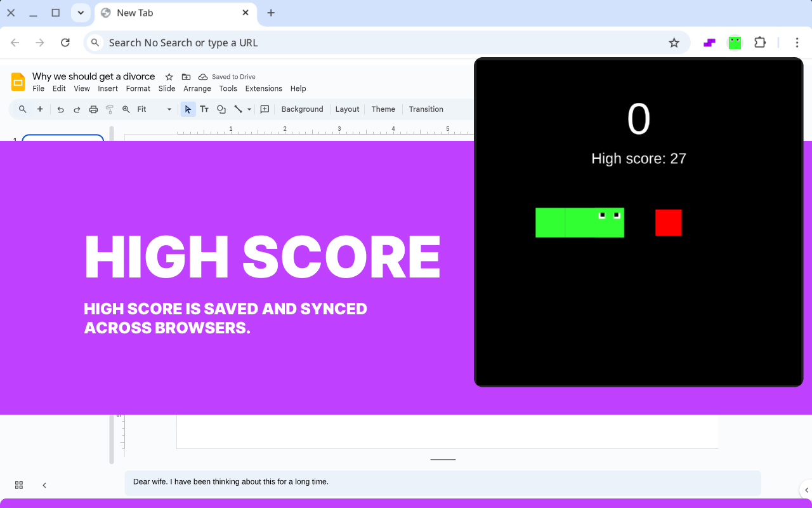The image size is (812, 508).
Task: Open the Google Slides home logo
Action: click(x=18, y=82)
